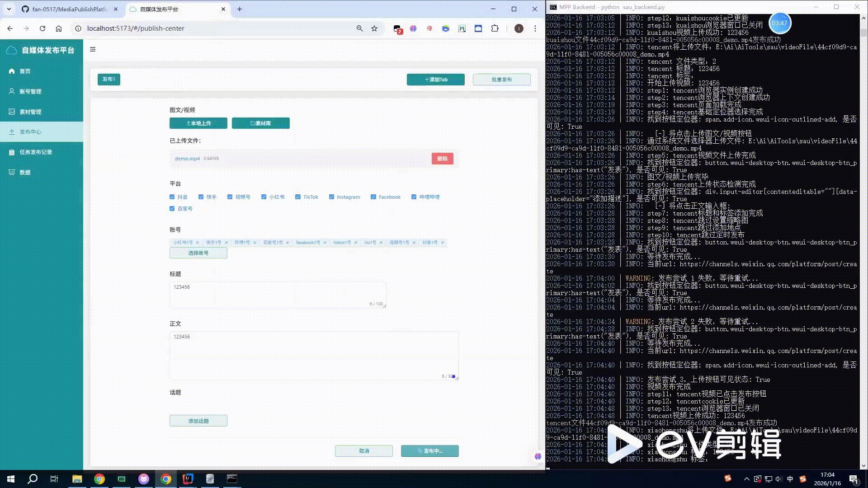Uncheck the TikTok platform checkbox

click(298, 197)
